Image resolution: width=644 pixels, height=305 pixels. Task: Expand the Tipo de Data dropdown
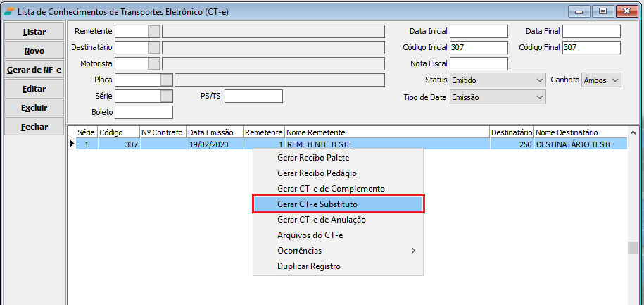[540, 97]
